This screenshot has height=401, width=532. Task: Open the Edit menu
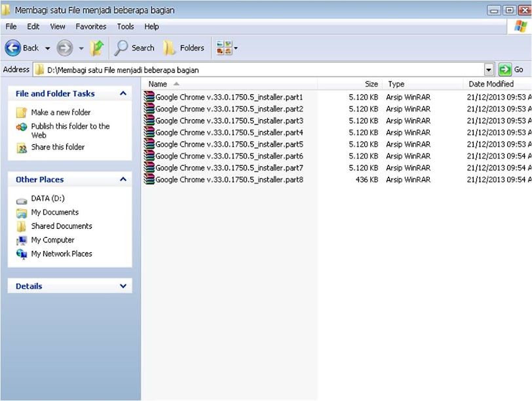[x=33, y=26]
